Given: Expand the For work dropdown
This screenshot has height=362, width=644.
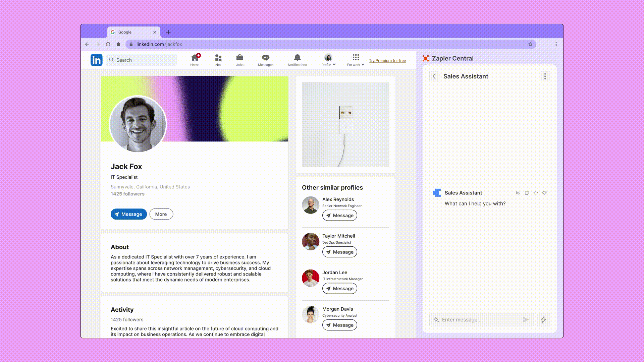Looking at the screenshot, I should pyautogui.click(x=356, y=60).
